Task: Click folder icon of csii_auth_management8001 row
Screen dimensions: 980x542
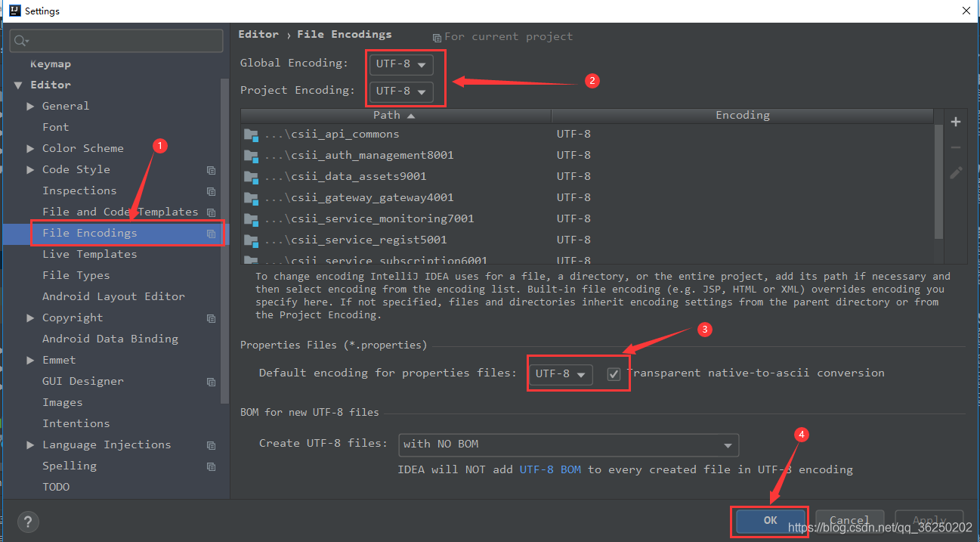Action: (252, 156)
